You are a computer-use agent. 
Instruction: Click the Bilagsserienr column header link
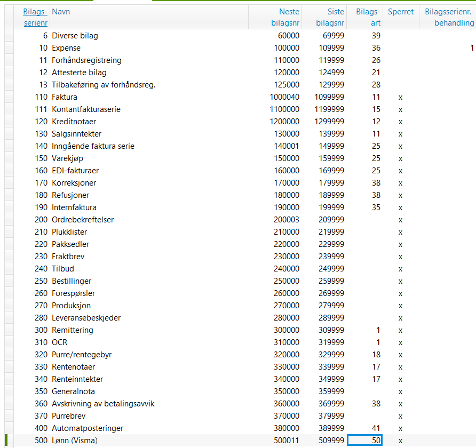coord(35,17)
